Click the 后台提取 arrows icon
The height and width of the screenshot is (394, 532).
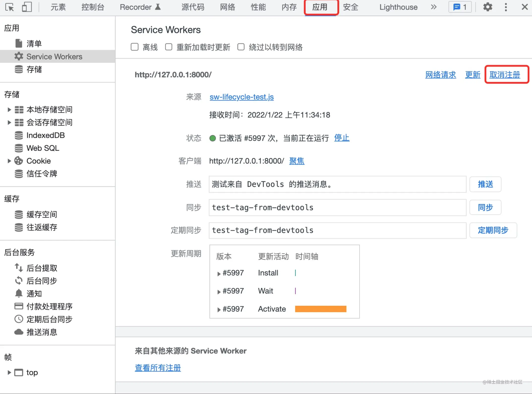pyautogui.click(x=19, y=268)
